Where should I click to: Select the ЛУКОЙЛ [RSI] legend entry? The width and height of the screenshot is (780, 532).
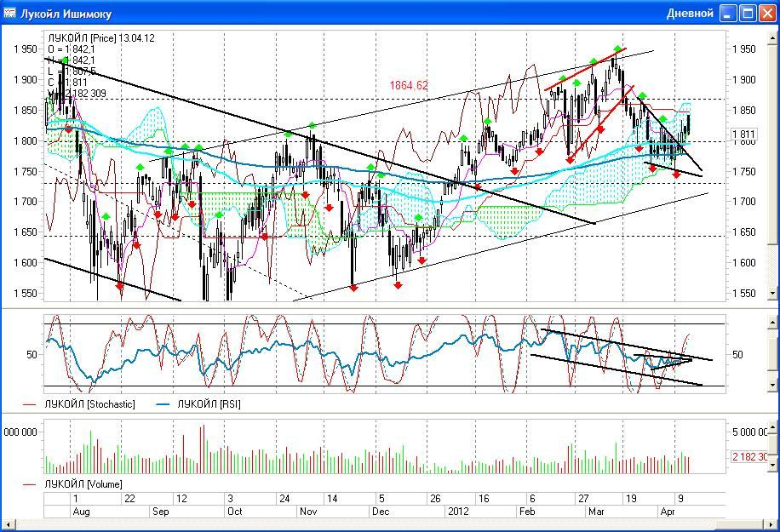(x=209, y=404)
